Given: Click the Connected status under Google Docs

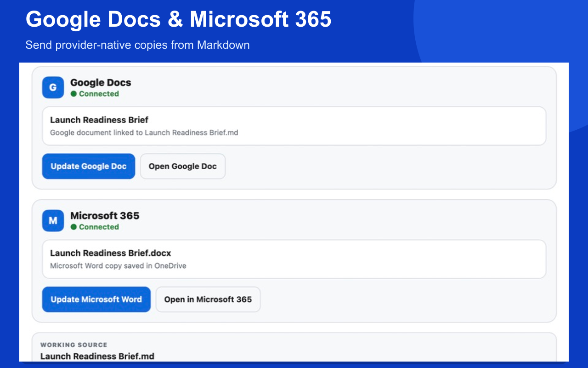Looking at the screenshot, I should (95, 94).
